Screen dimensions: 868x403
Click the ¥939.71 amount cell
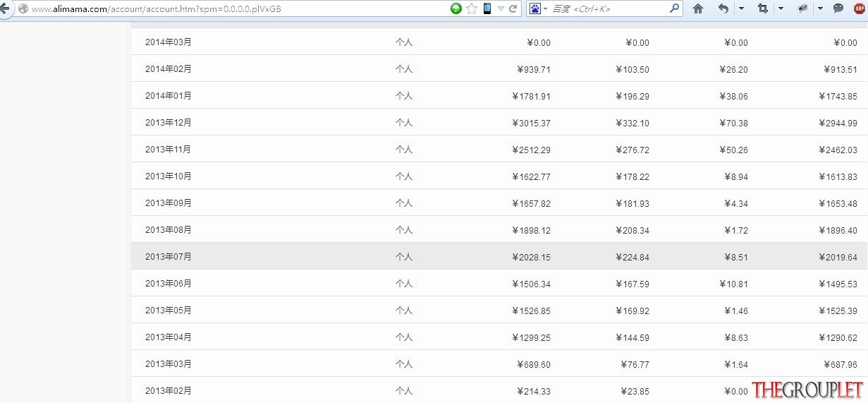[x=534, y=69]
